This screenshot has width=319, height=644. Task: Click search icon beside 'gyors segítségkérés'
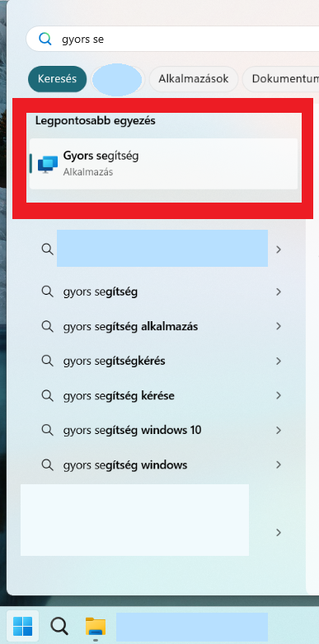48,361
